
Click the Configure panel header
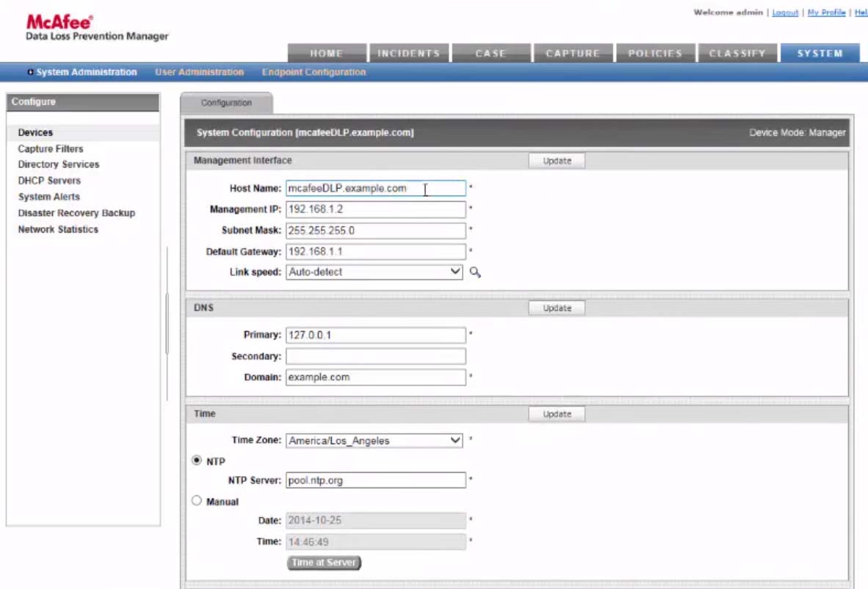[x=83, y=102]
